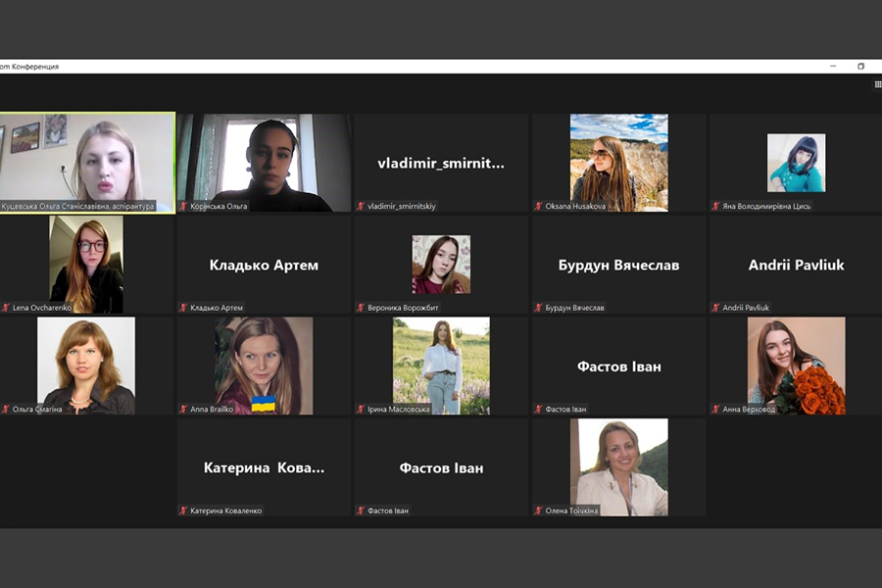
Task: Click the small Катерина Коваленко name label
Action: click(226, 511)
